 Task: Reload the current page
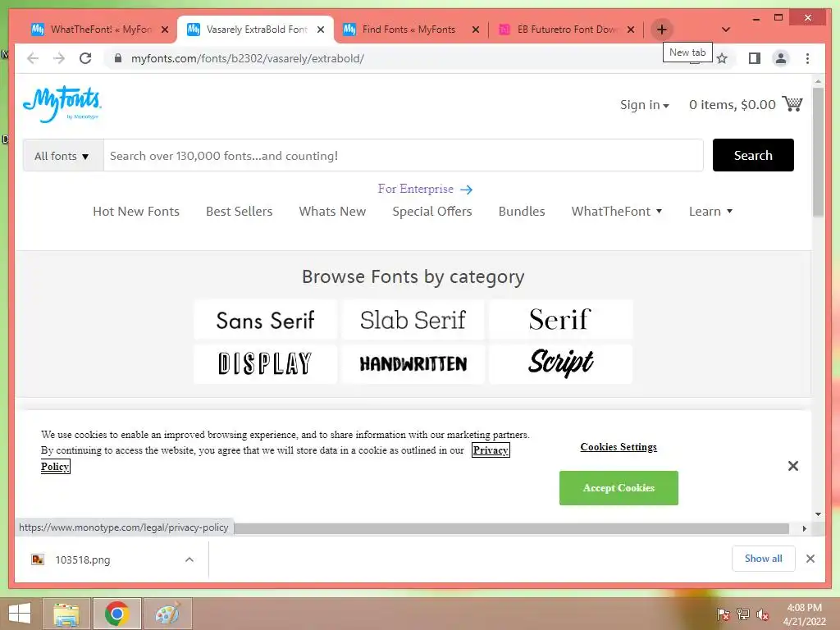[x=85, y=58]
